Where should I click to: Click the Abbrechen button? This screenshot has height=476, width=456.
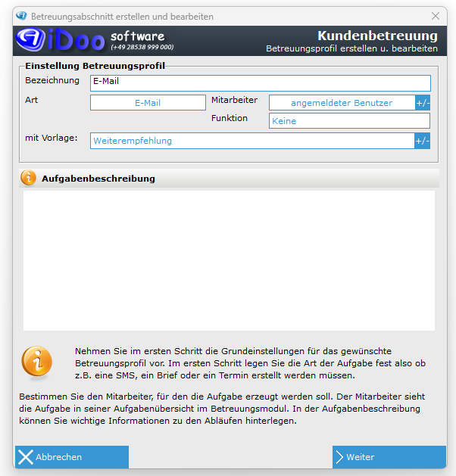coord(72,457)
